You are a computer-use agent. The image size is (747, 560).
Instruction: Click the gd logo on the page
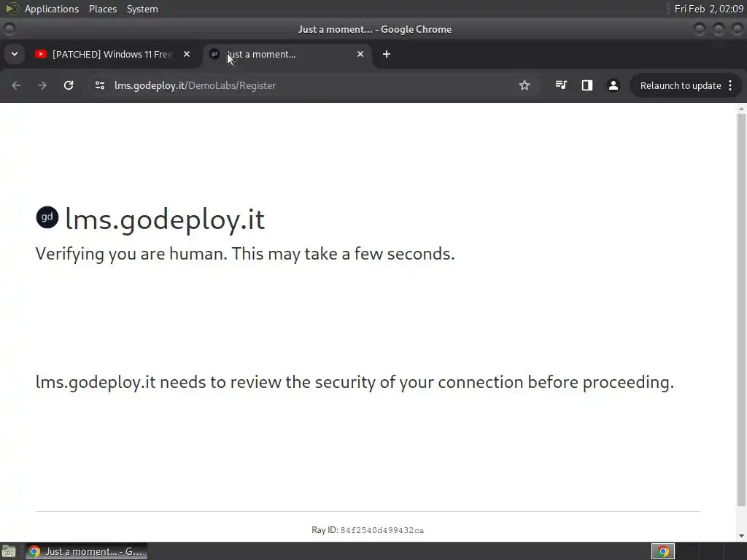[47, 217]
